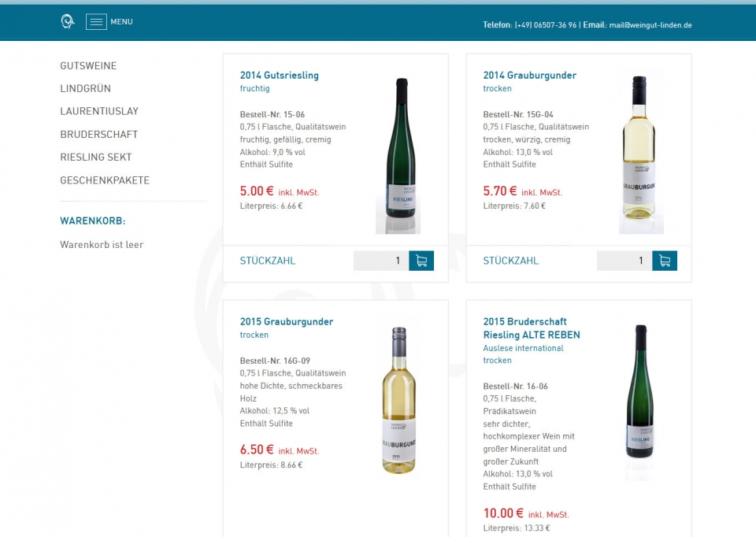756x537 pixels.
Task: Add 2014 Grauburgunder to cart
Action: pos(665,261)
